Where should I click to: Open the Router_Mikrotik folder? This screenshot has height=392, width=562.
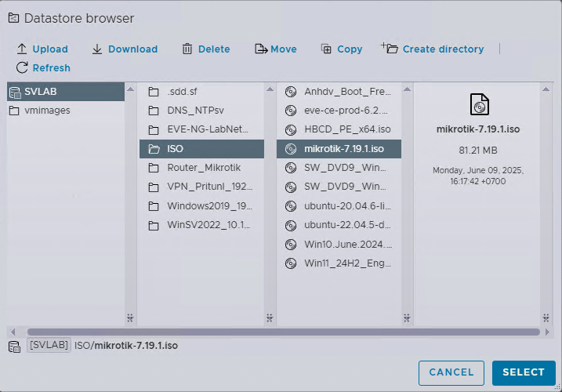point(203,168)
